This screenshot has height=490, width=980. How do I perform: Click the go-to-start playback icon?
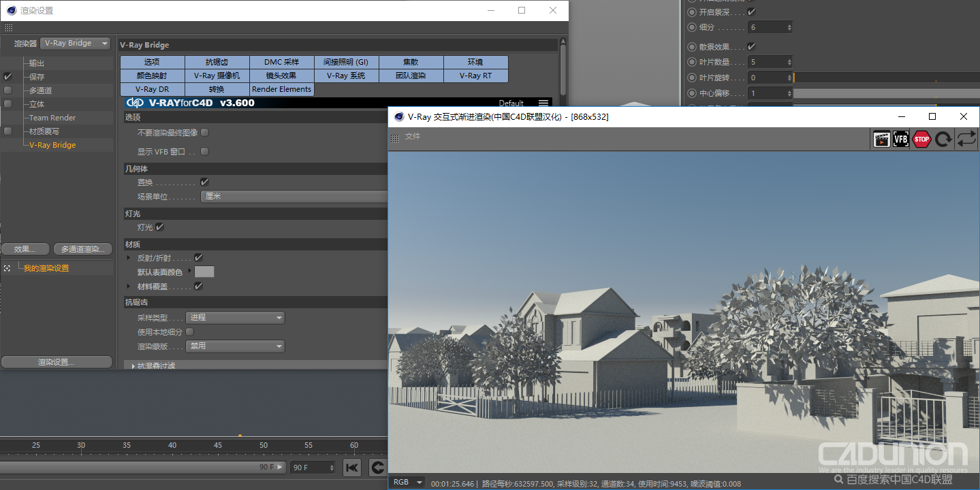[352, 468]
